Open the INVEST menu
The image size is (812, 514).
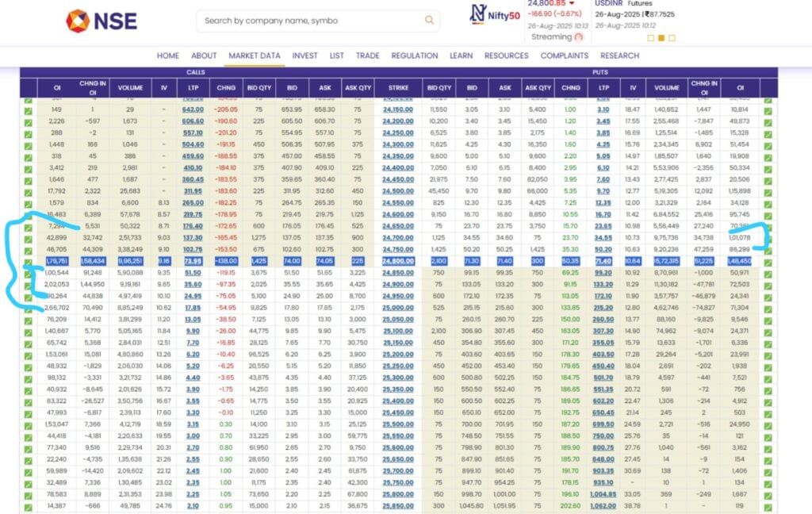[304, 56]
